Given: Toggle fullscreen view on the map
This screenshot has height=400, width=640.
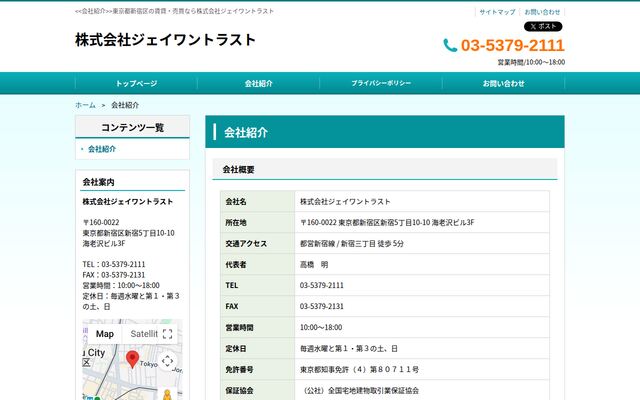Looking at the screenshot, I should tap(167, 334).
